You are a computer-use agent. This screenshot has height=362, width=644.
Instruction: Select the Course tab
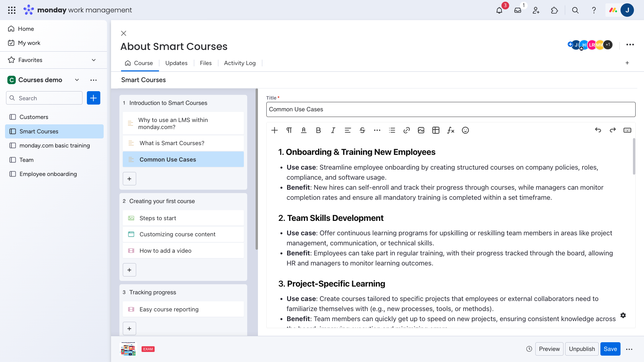(139, 63)
